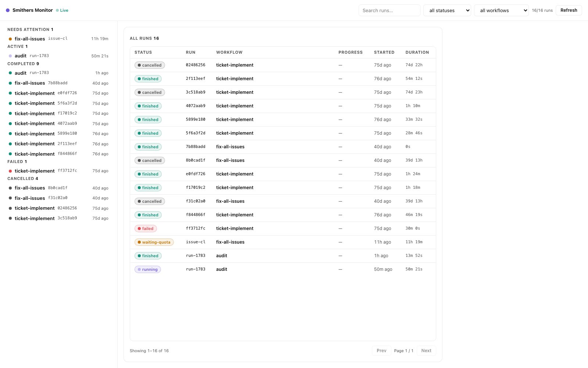Click the failed badge in table

tap(146, 229)
